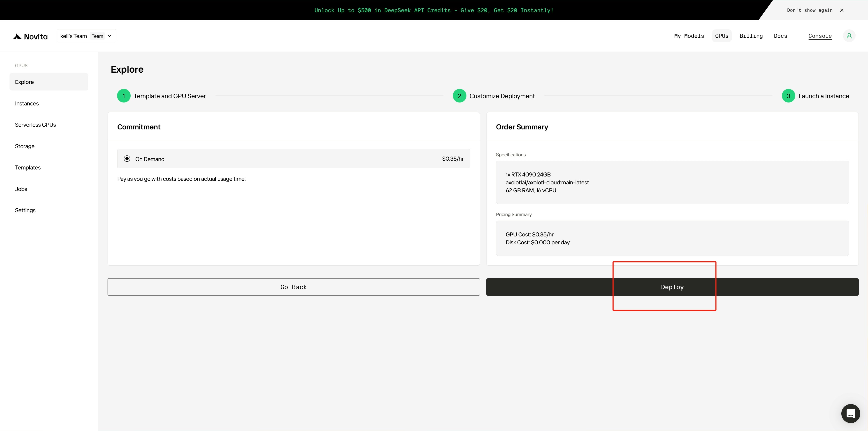Click the Console link

tap(820, 36)
